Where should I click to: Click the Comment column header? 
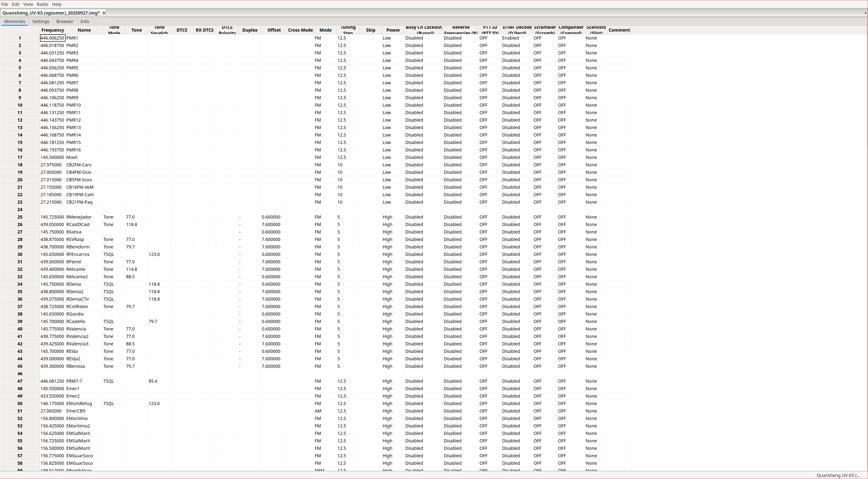[619, 30]
